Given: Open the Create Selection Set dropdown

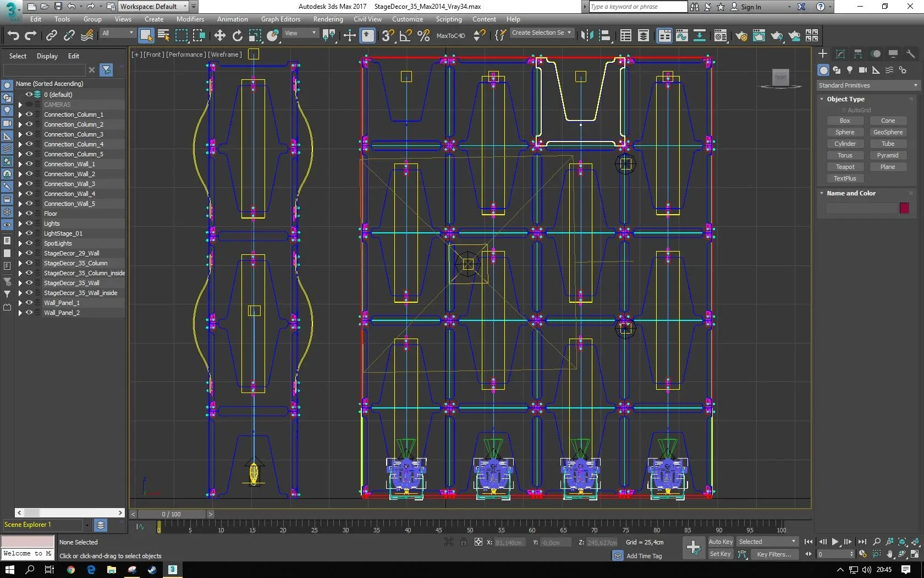Looking at the screenshot, I should point(542,33).
